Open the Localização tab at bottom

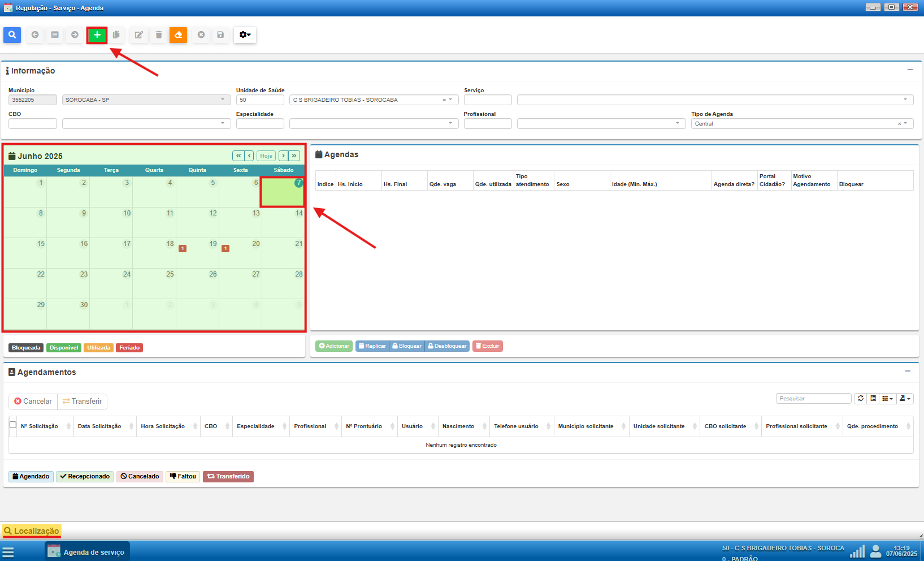pos(32,531)
